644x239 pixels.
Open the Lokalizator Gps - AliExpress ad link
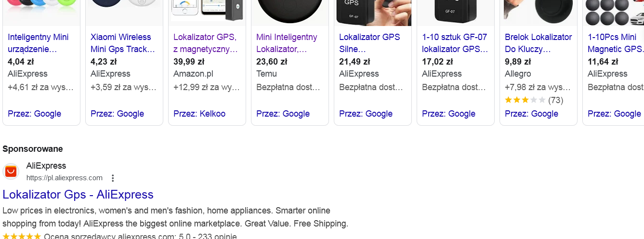(78, 195)
